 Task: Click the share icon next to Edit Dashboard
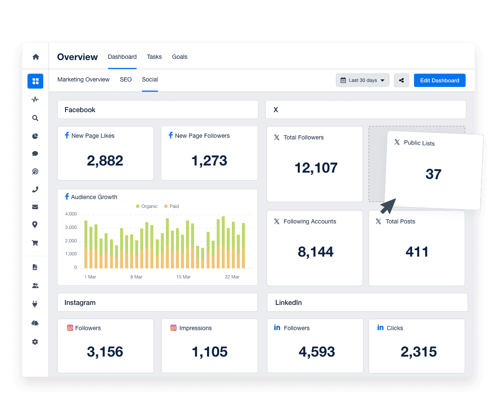pos(401,80)
